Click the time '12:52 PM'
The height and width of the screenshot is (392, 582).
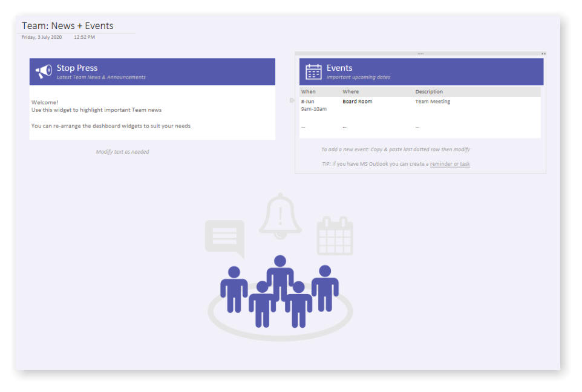coord(84,37)
